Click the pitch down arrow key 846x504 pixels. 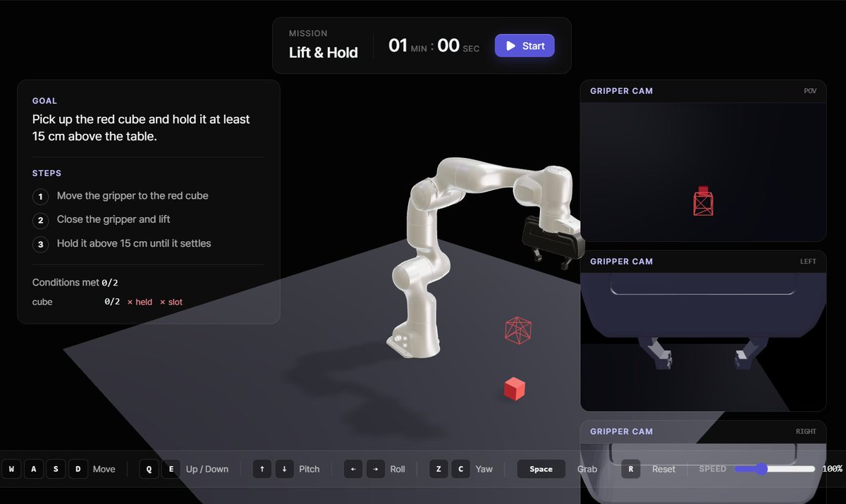284,469
